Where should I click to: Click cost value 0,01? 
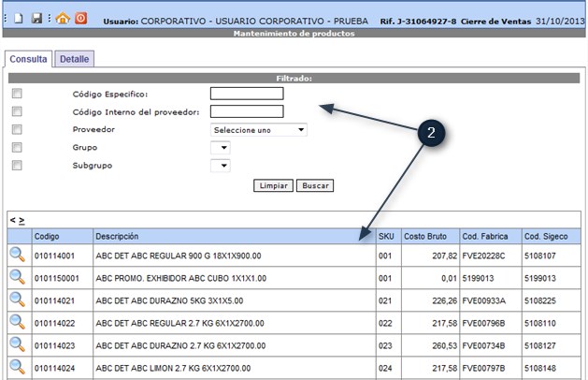pyautogui.click(x=449, y=279)
